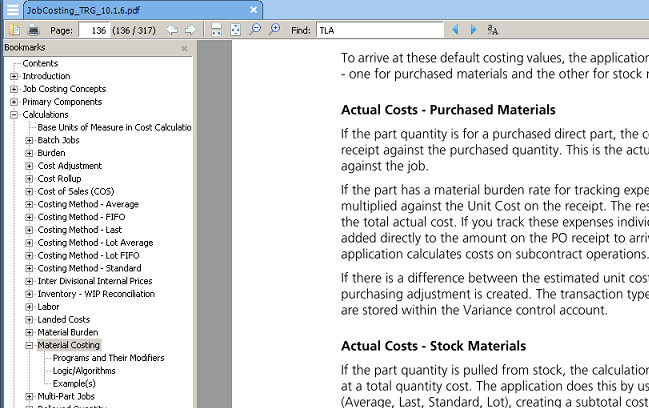
Task: Expand the Labor bookmark
Action: coord(29,307)
